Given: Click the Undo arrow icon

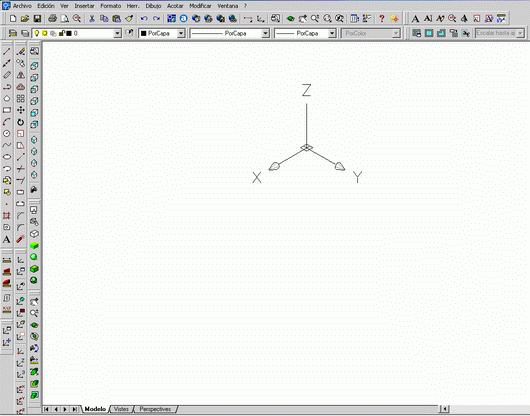Looking at the screenshot, I should [x=144, y=19].
